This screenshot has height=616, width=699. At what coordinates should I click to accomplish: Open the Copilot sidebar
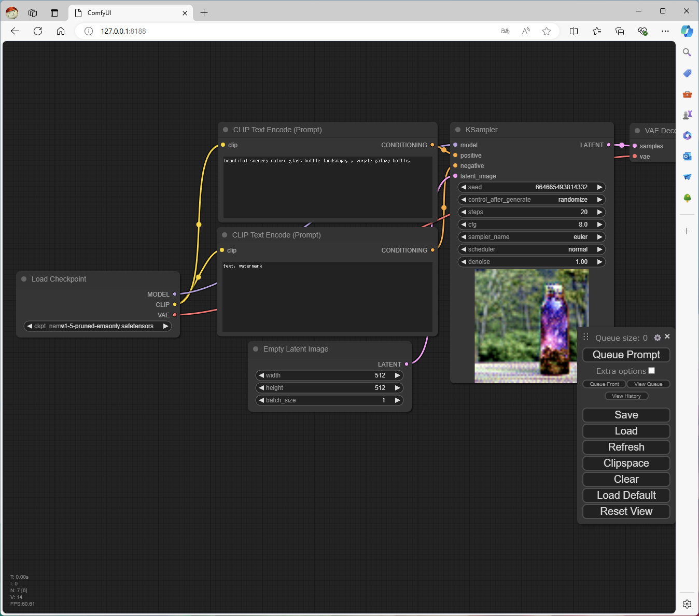pos(687,31)
